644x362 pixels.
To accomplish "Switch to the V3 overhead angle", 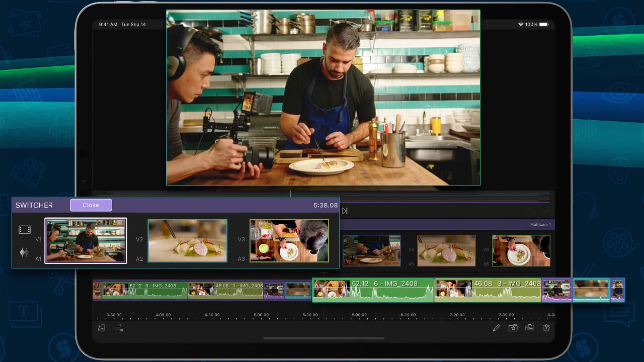I will pos(289,240).
